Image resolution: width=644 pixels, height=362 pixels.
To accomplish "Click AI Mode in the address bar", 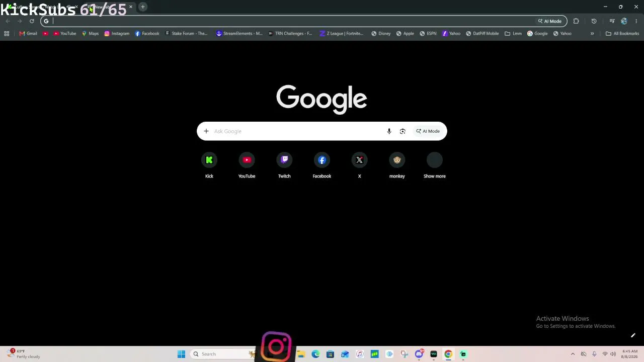I will (x=550, y=21).
